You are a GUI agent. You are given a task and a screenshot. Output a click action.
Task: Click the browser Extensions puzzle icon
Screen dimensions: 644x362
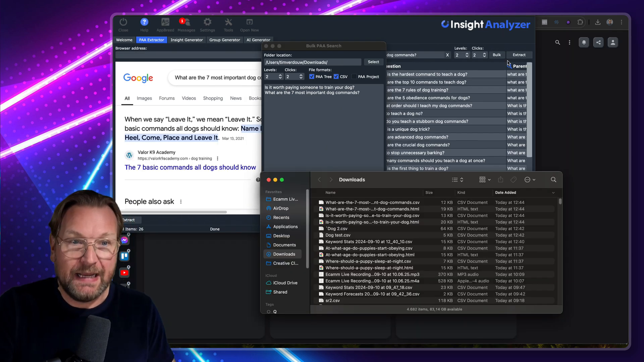580,22
